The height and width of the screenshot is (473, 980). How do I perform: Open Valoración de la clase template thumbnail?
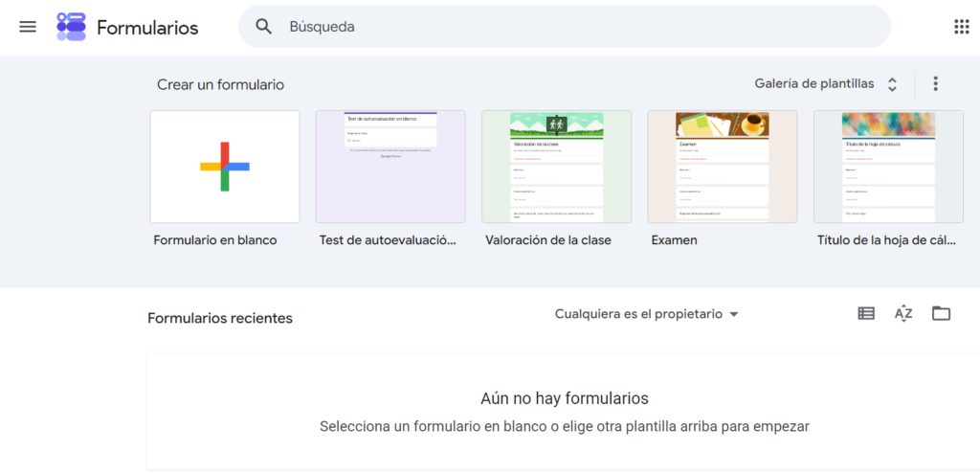coord(556,167)
